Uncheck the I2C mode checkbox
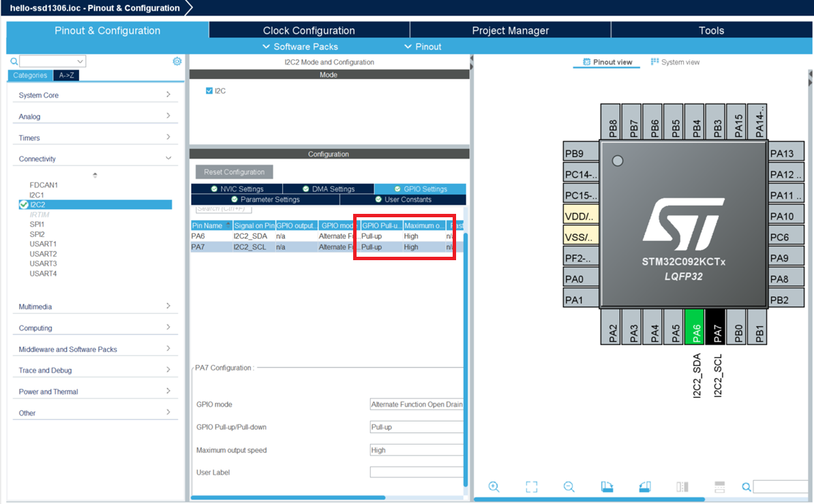The height and width of the screenshot is (504, 814). coord(209,91)
